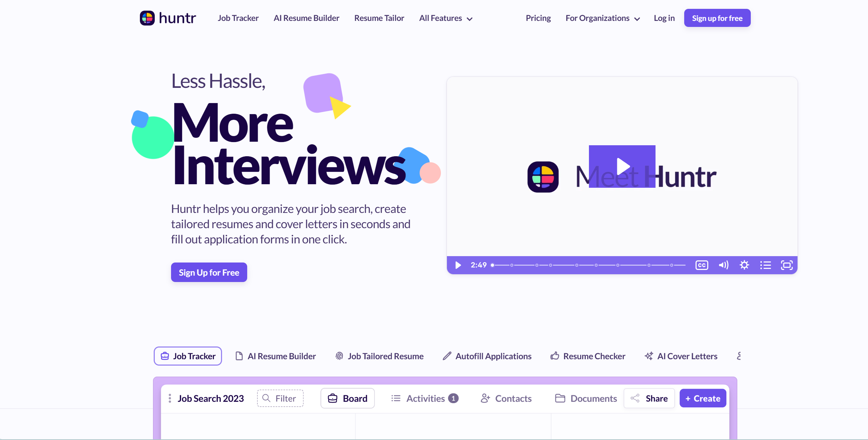Click the Huntr logo icon in navbar
Viewport: 868px width, 440px height.
click(x=147, y=18)
